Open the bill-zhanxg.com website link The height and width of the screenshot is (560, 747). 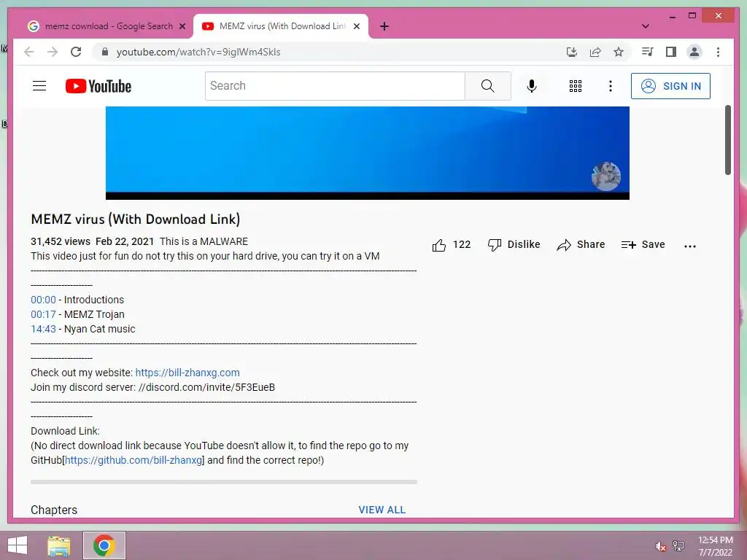click(187, 373)
